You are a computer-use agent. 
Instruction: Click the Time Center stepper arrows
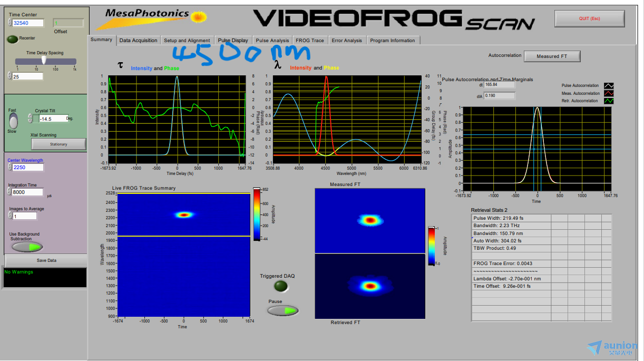pos(10,23)
